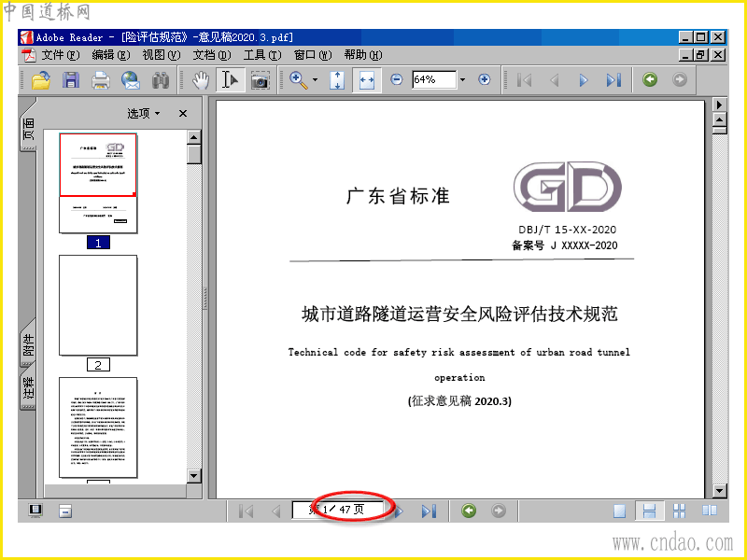747x560 pixels.
Task: Open the 帮助(H) menu
Action: [x=363, y=55]
